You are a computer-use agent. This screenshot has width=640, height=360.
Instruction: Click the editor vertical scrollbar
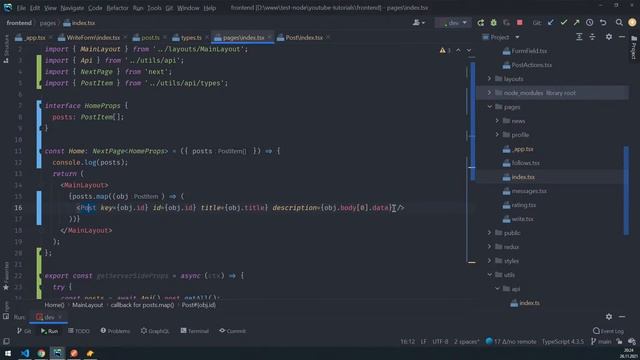click(x=472, y=121)
